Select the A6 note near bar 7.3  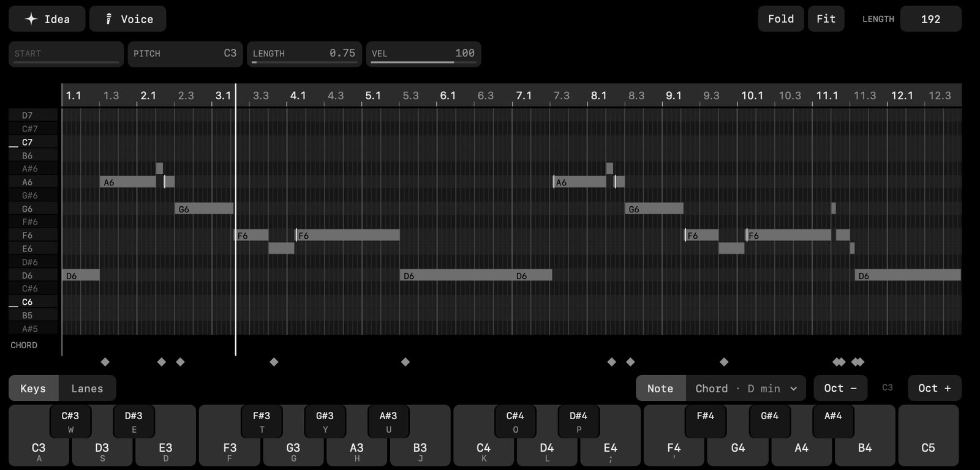pos(579,182)
